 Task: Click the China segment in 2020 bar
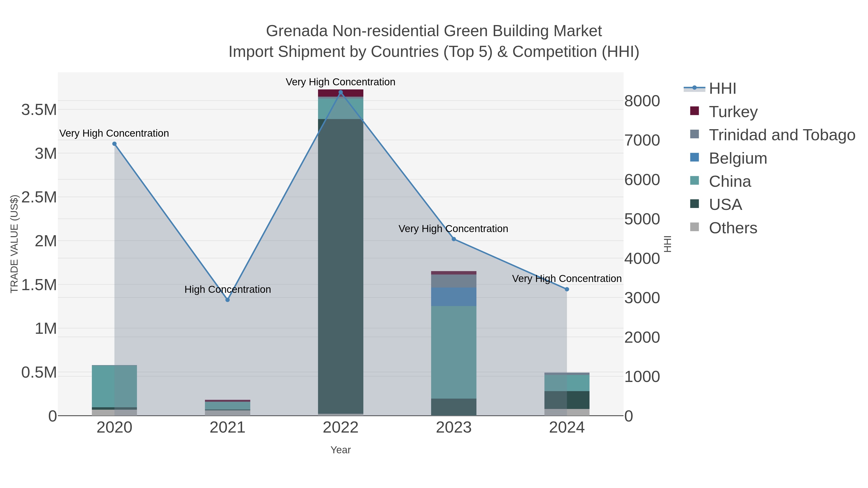point(114,386)
